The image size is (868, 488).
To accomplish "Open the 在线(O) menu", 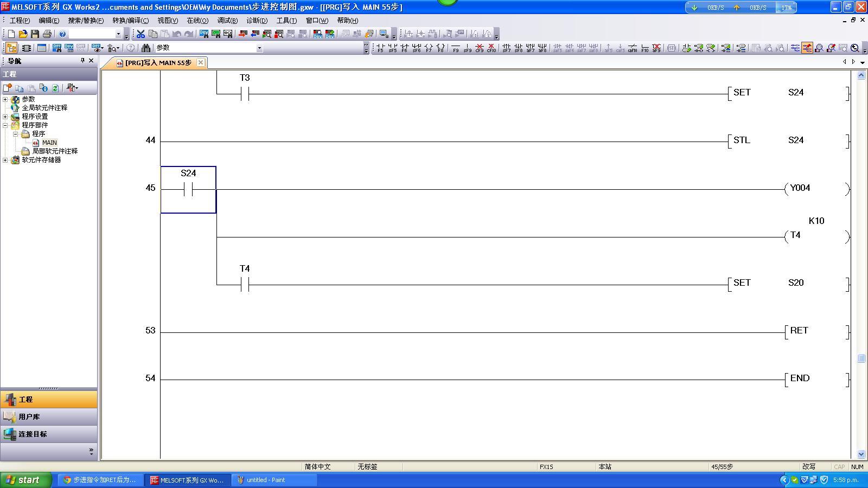I will (x=197, y=21).
